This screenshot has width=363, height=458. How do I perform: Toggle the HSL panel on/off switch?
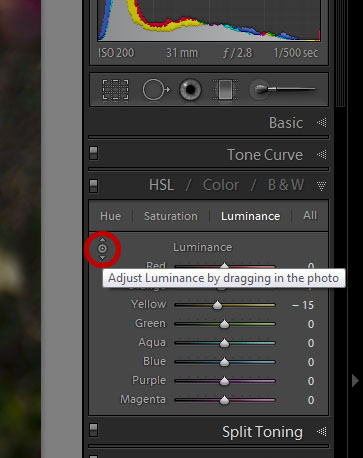coord(94,186)
